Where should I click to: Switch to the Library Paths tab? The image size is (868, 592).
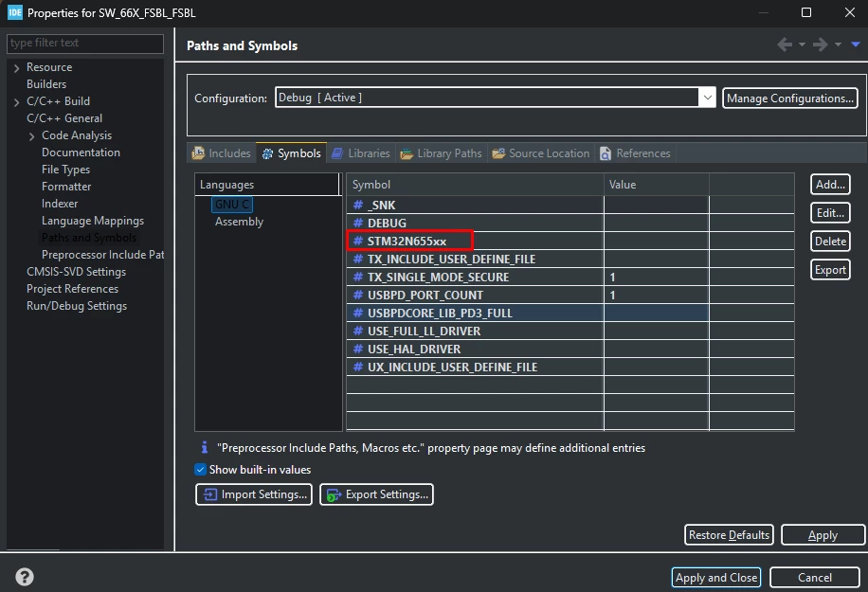click(442, 153)
